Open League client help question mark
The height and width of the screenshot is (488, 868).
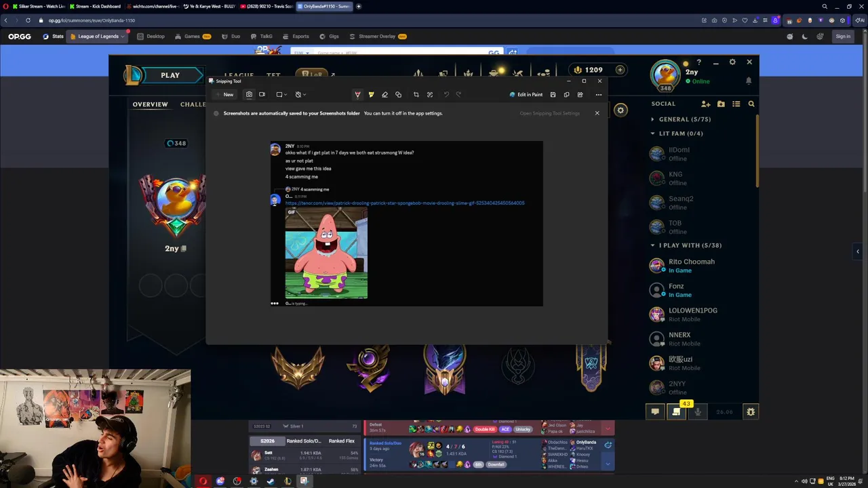click(x=699, y=62)
